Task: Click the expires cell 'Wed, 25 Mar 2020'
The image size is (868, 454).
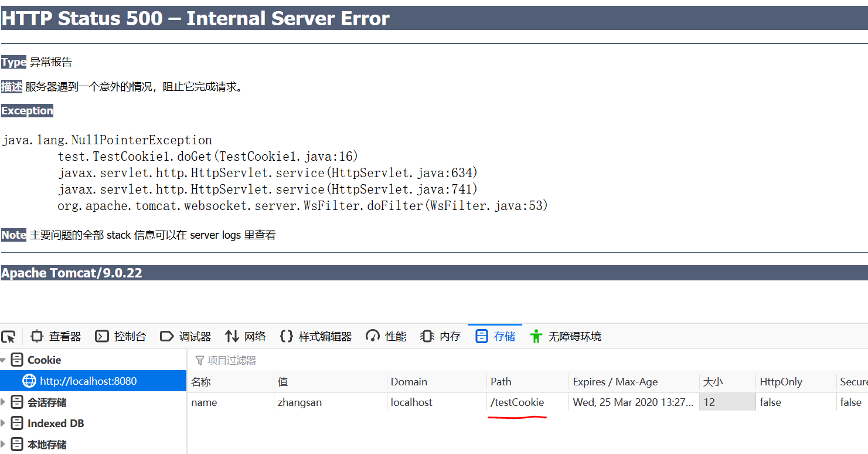Action: pos(634,402)
